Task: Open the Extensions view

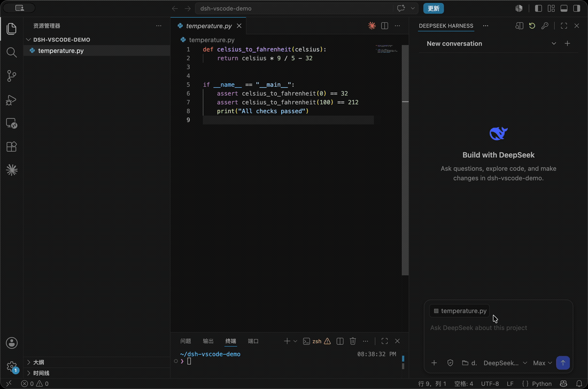Action: tap(12, 146)
